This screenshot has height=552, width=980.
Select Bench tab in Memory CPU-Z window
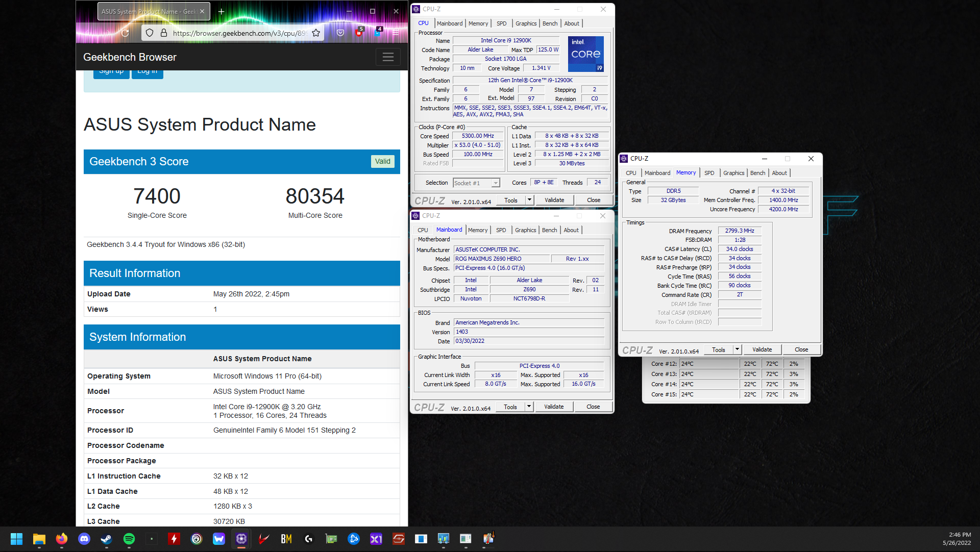point(757,173)
